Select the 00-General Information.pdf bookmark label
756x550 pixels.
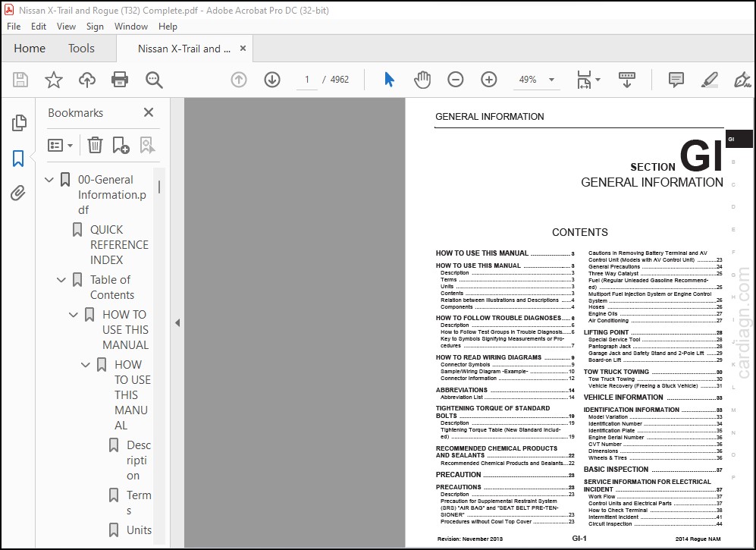click(x=112, y=194)
